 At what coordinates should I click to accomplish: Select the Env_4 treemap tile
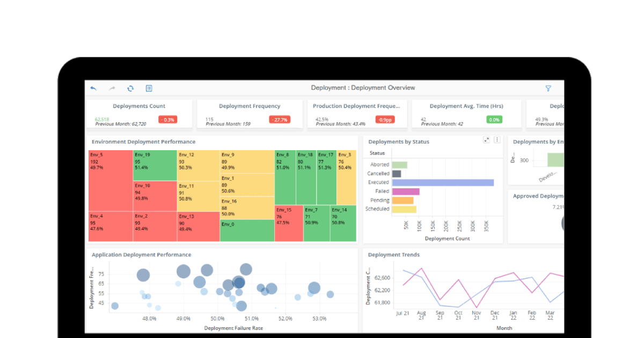click(x=111, y=226)
